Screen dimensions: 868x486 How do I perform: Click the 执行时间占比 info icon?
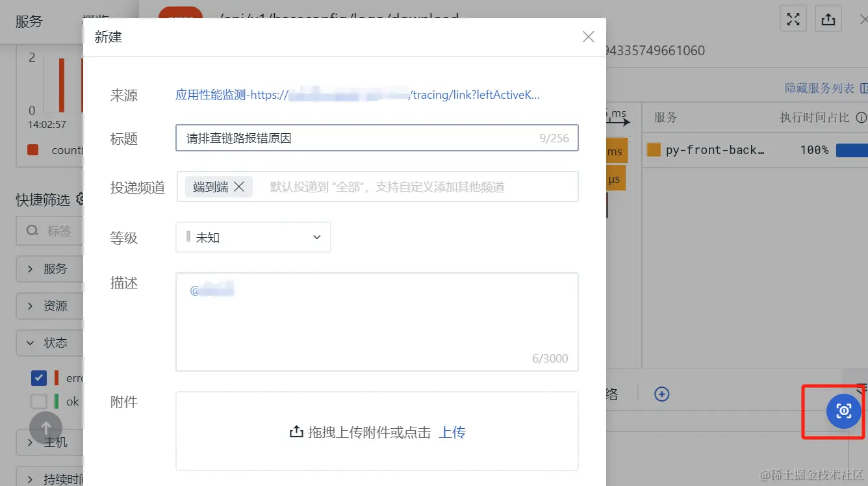pos(861,118)
